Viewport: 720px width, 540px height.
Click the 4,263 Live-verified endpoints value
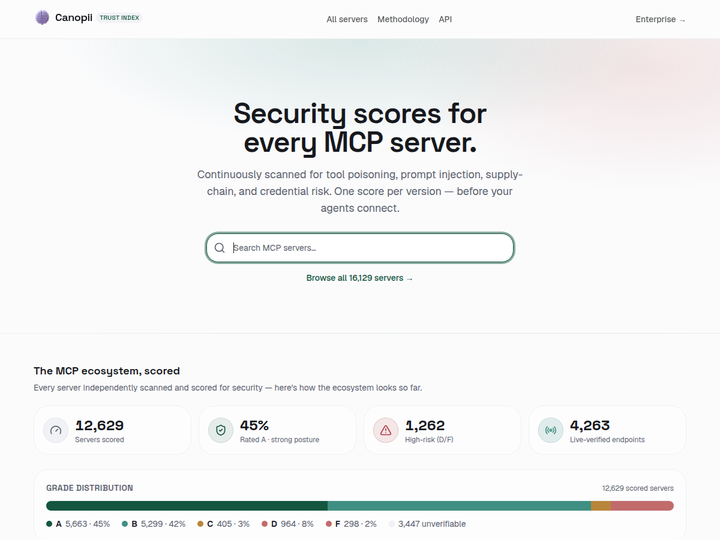tap(590, 426)
